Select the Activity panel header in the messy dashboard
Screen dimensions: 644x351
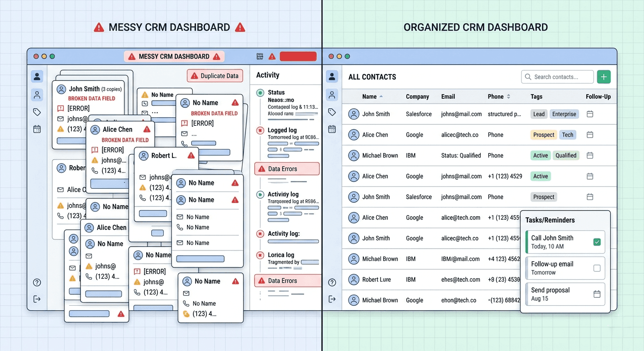267,75
